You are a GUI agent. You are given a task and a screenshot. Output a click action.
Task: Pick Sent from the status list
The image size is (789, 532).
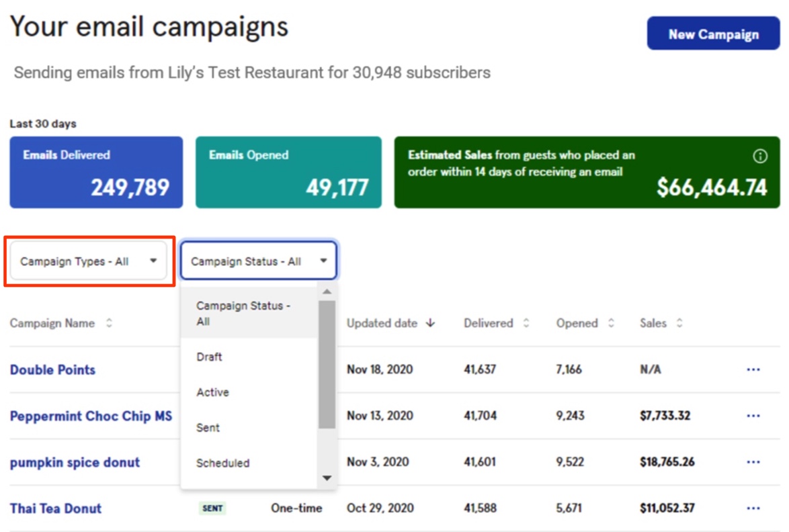(x=208, y=428)
